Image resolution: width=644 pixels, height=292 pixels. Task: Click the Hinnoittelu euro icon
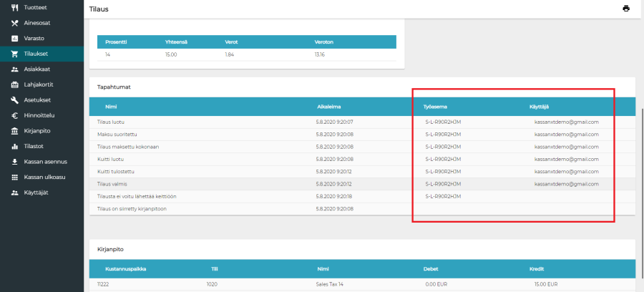[x=15, y=115]
